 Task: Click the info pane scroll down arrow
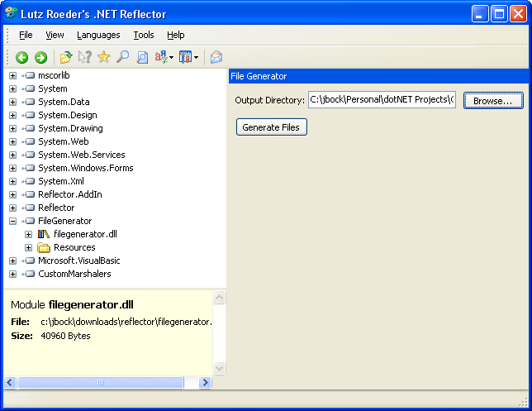click(220, 368)
